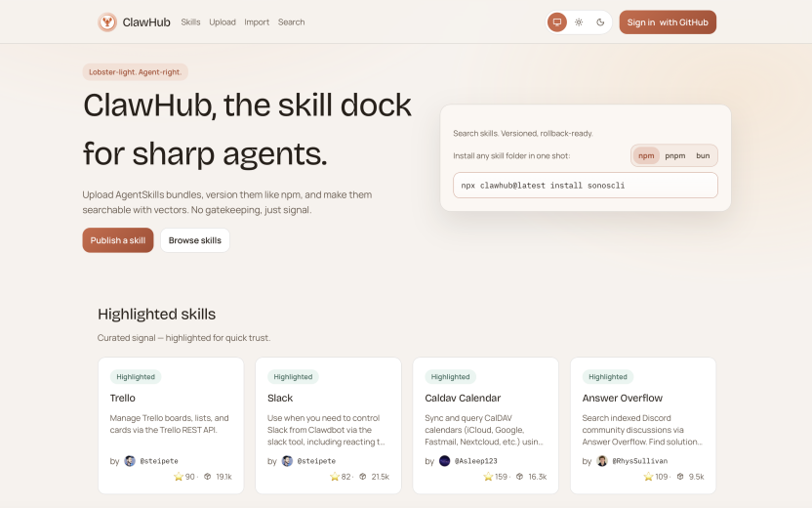Screen dimensions: 812x508
Task: Select the system theme monitor icon
Action: pos(557,22)
